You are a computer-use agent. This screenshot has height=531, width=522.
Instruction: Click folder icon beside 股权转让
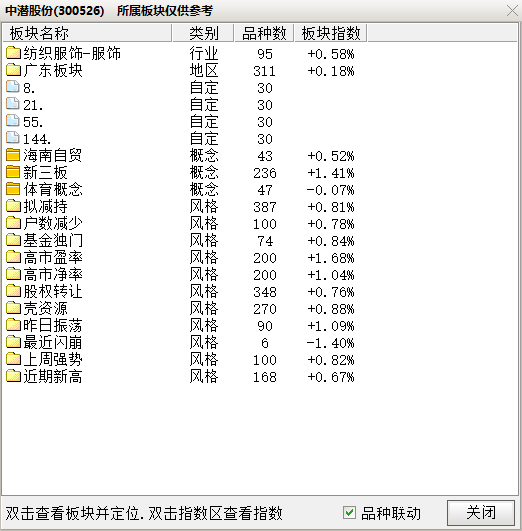click(x=13, y=291)
